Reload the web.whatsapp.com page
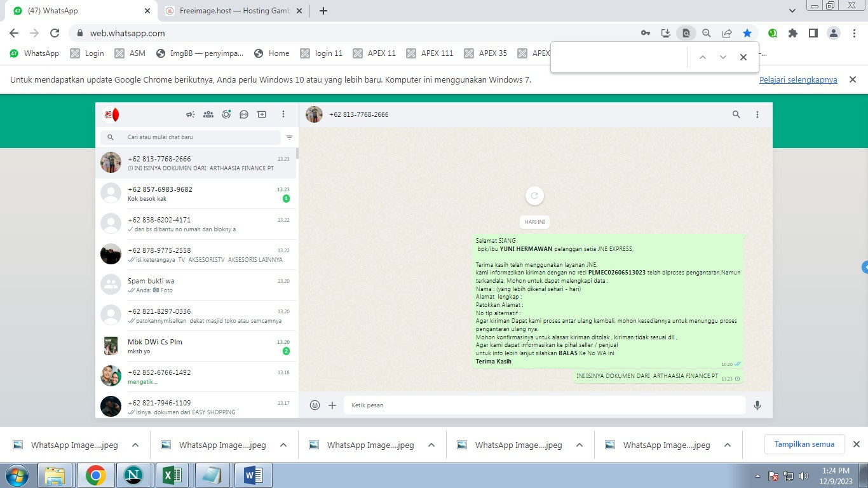This screenshot has width=868, height=488. (55, 33)
